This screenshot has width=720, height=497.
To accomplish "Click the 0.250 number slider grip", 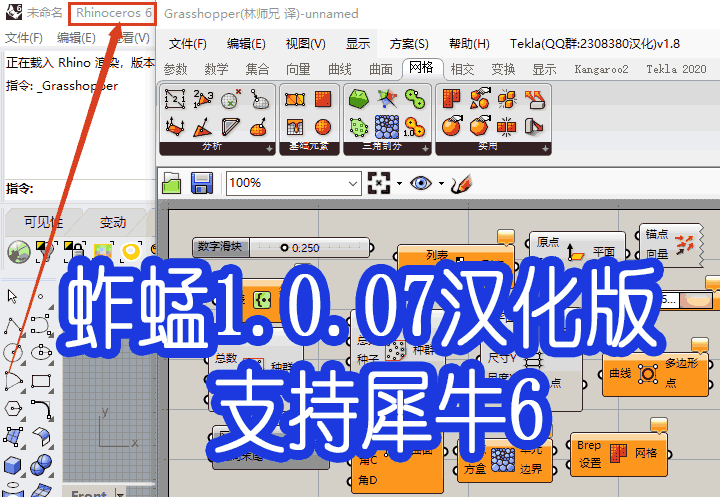I will (x=284, y=248).
